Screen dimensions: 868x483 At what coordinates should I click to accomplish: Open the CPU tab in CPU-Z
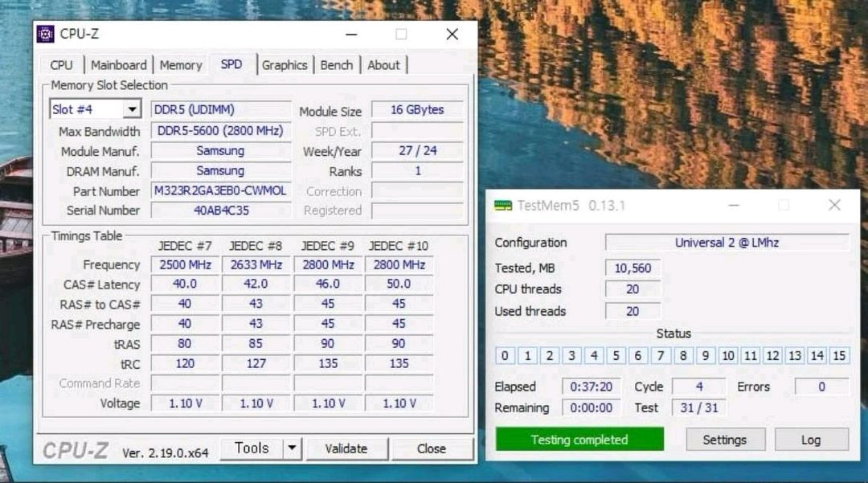pyautogui.click(x=61, y=65)
